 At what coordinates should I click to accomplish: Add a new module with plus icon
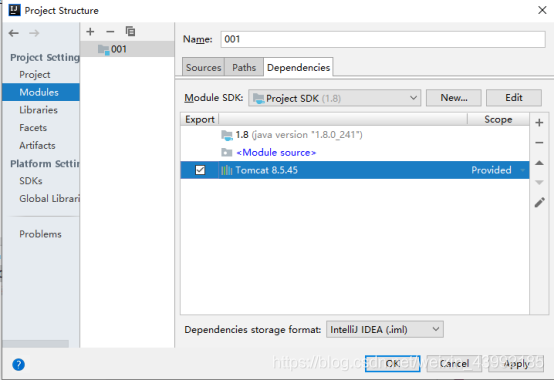tap(90, 32)
